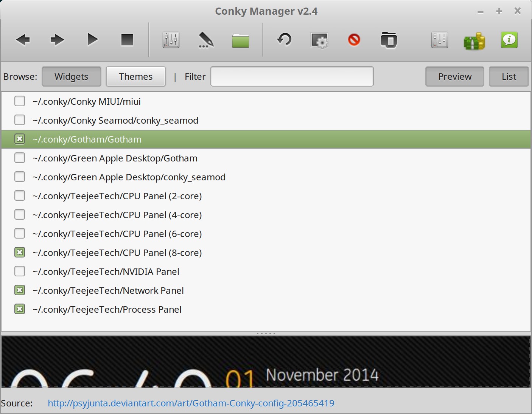Viewport: 532px width, 414px height.
Task: Start the selected widget with play icon
Action: [92, 40]
